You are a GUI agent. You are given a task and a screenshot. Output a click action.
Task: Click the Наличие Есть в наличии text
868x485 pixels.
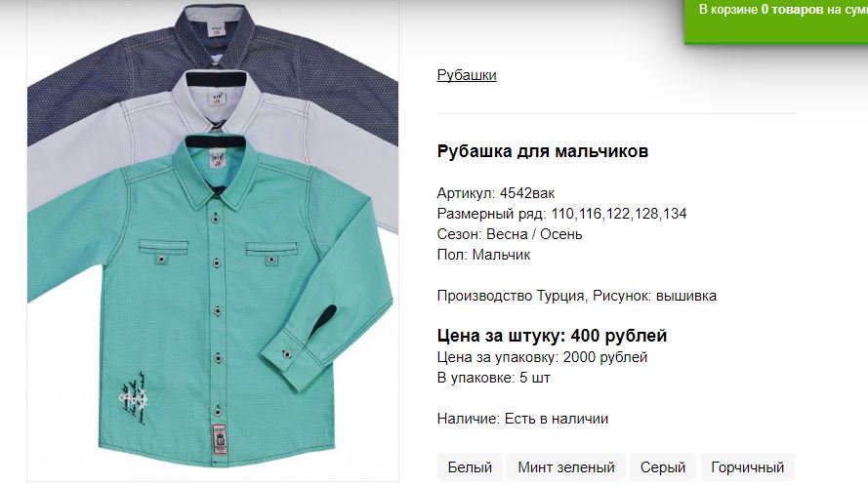coord(522,419)
